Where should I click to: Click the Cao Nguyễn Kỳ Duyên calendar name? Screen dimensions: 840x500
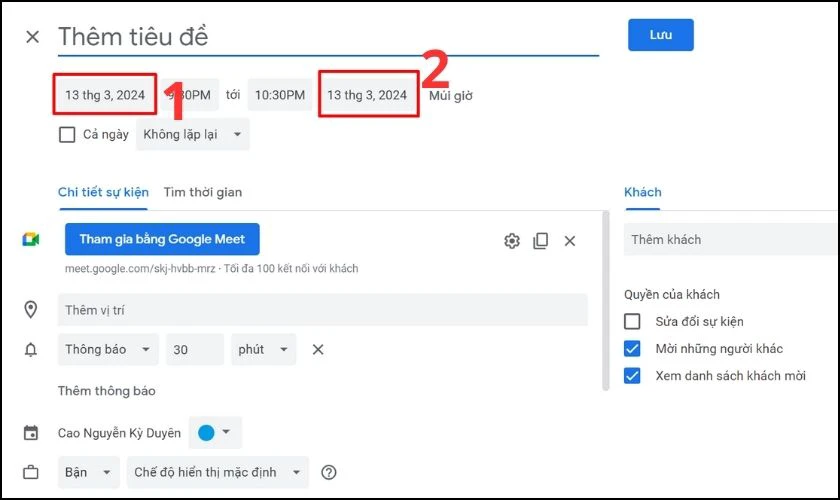(x=119, y=433)
